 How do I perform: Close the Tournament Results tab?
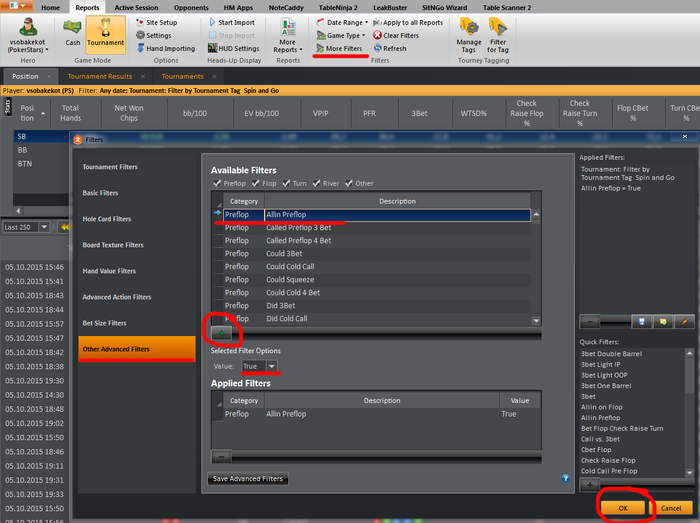143,76
